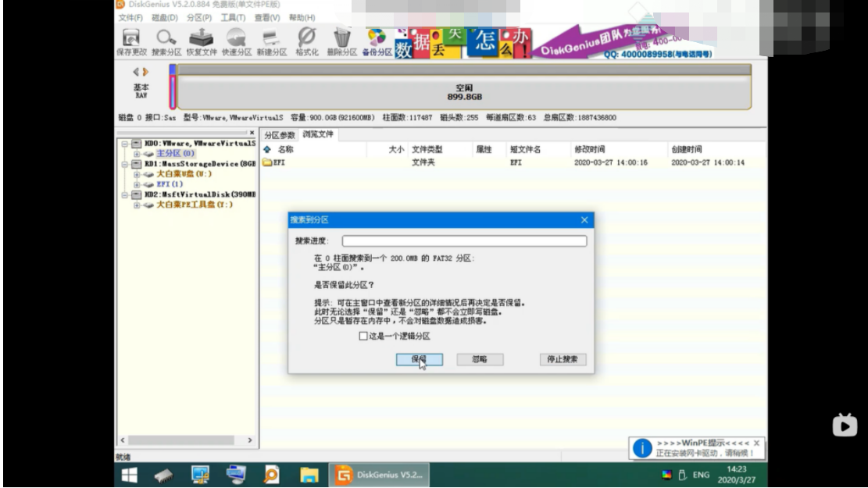Open the 文件(F) menu
This screenshot has height=488, width=868.
[x=130, y=18]
